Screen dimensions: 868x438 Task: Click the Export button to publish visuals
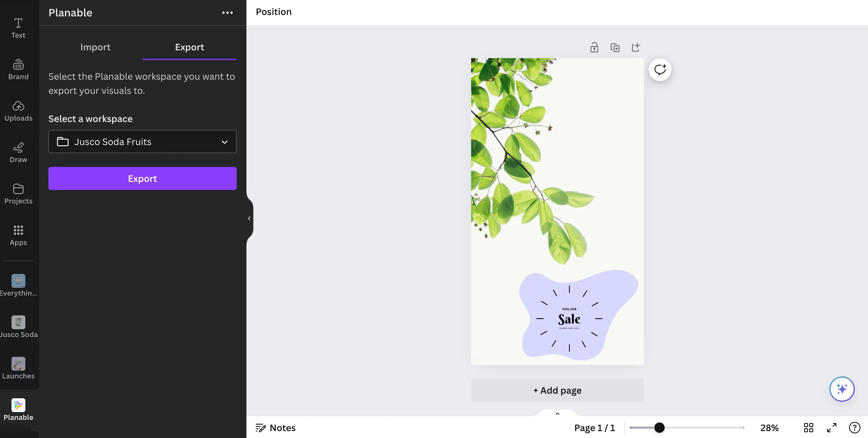pyautogui.click(x=142, y=178)
